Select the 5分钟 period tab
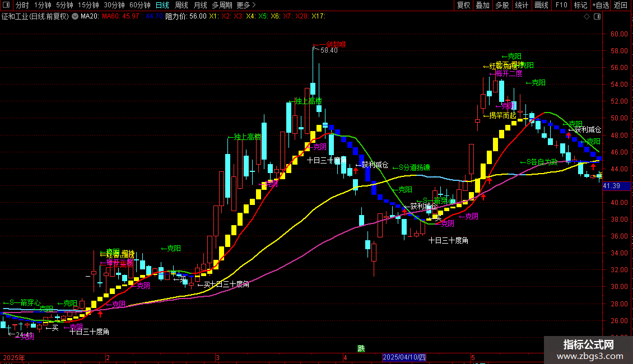This screenshot has width=633, height=364. [x=64, y=5]
